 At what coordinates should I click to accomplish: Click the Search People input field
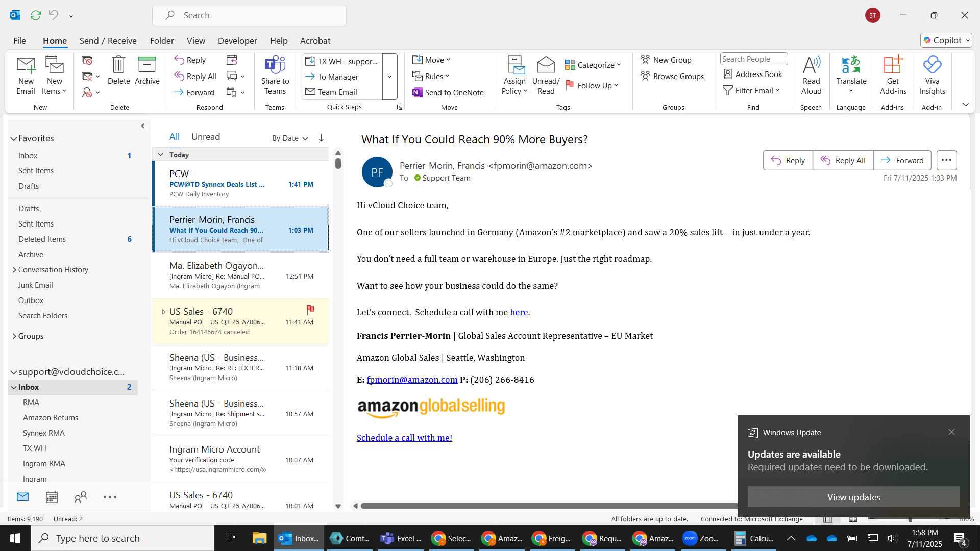(x=753, y=59)
